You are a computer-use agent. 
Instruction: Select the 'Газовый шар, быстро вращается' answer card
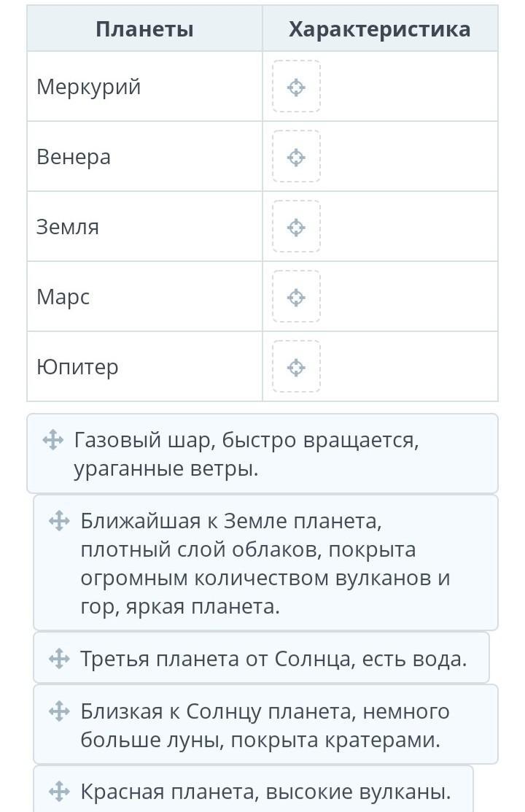(x=262, y=455)
